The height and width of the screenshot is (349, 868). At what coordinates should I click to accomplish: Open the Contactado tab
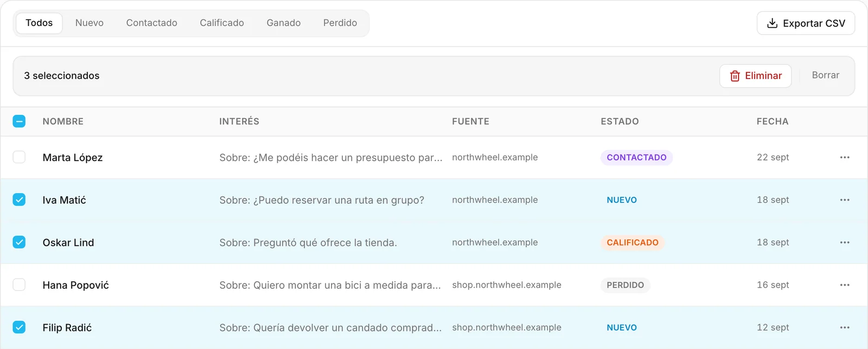(152, 23)
